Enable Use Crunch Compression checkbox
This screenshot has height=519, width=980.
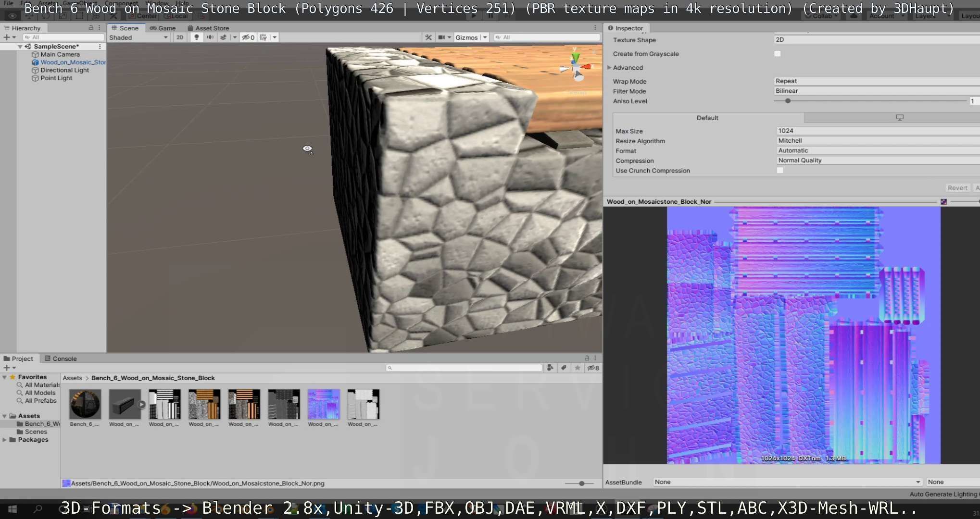pos(780,171)
